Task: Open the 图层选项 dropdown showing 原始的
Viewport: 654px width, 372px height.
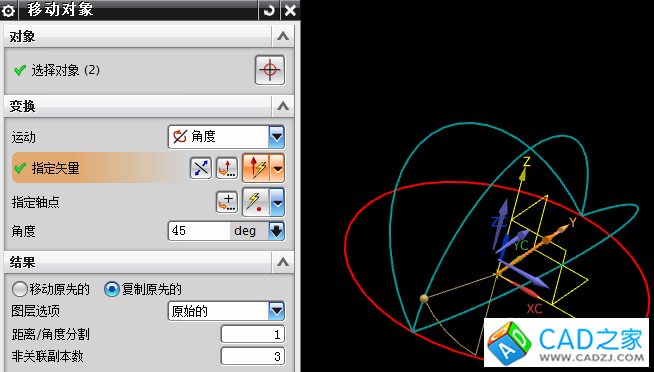Action: [226, 311]
